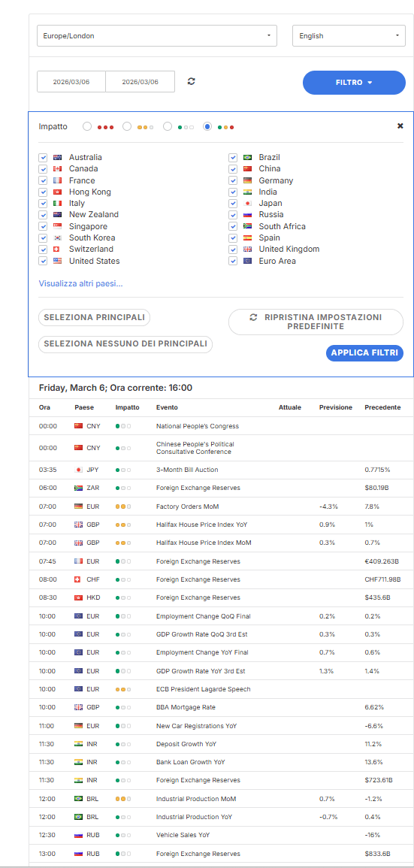Image resolution: width=414 pixels, height=868 pixels.
Task: Click the HKD flag in the 08:30 row
Action: [x=78, y=597]
